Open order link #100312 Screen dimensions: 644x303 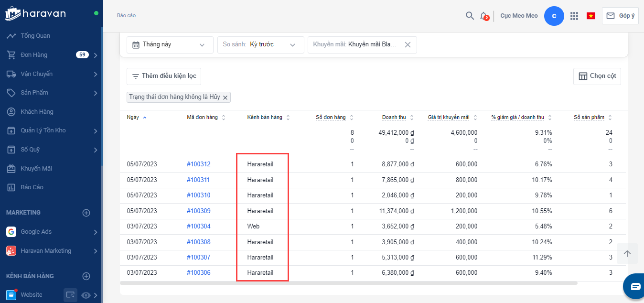coord(198,164)
